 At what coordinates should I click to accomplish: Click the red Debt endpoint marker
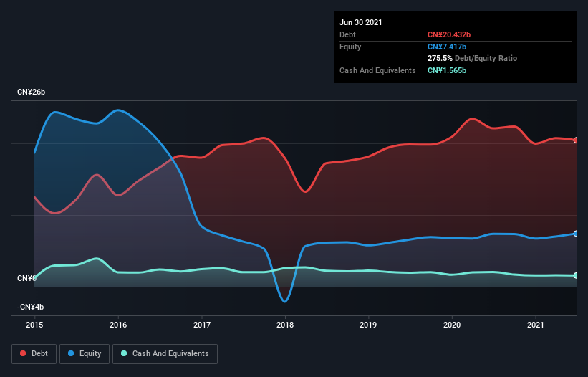coord(576,140)
